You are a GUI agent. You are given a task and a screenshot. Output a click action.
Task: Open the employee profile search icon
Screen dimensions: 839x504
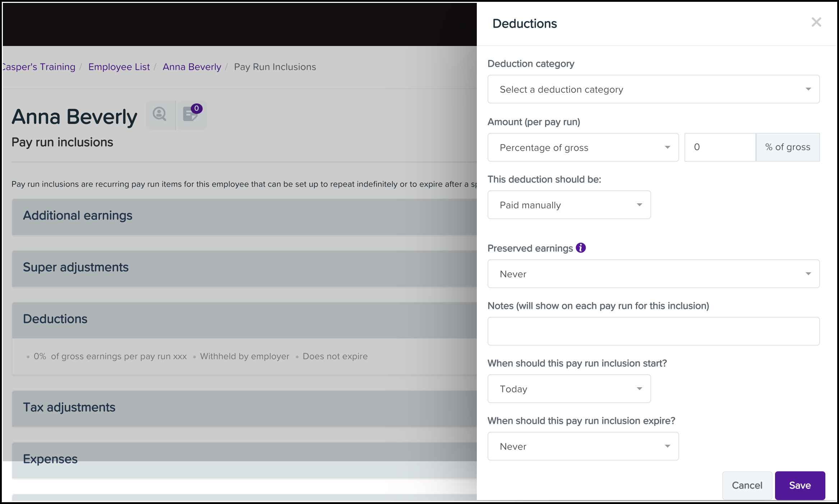(160, 115)
